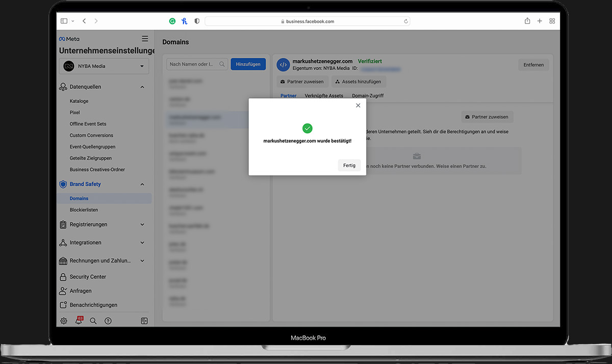
Task: Switch to the Partner tab
Action: (x=288, y=96)
